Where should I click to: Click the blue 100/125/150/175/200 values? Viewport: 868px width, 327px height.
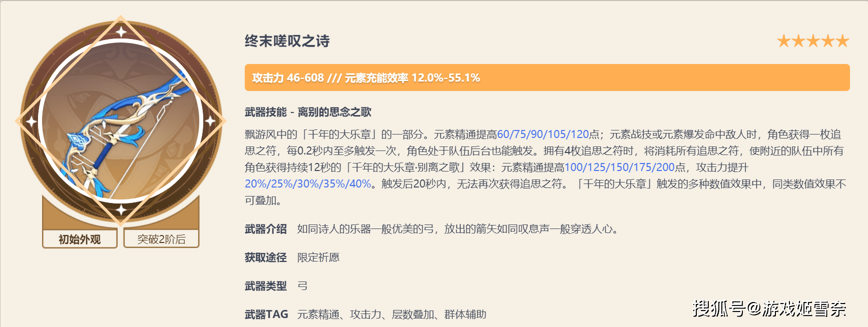[620, 167]
